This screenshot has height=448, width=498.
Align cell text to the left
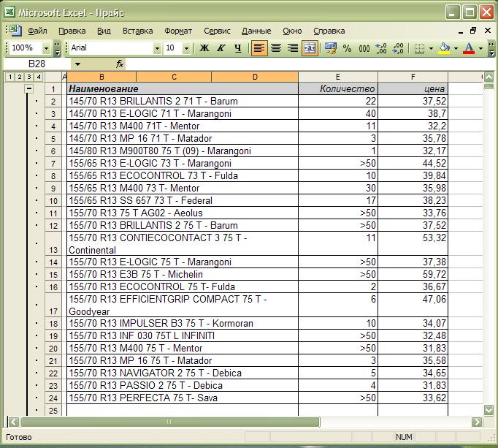pos(259,48)
